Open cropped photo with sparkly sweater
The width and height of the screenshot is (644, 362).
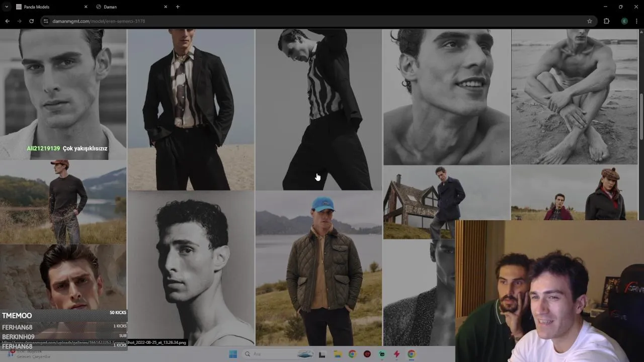click(419, 293)
